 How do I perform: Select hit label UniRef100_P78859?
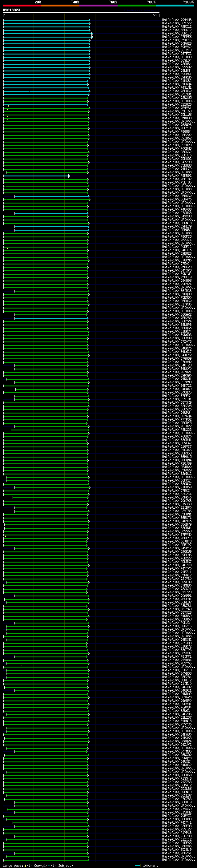[177, 487]
